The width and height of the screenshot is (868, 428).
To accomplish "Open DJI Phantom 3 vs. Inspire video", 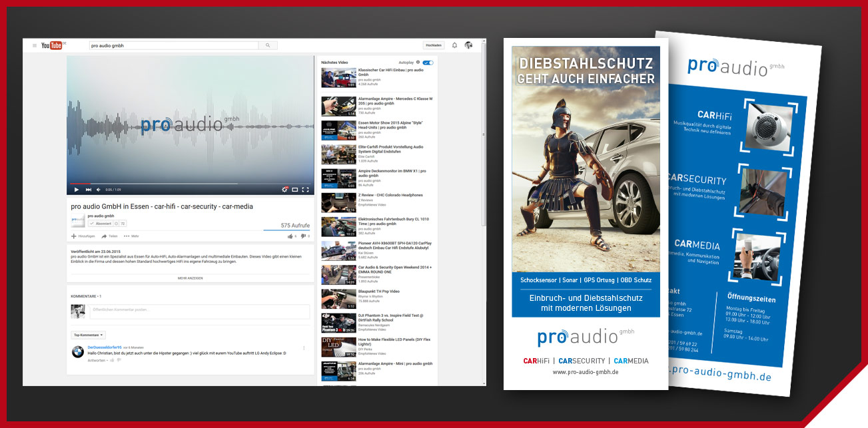I will pos(376,323).
